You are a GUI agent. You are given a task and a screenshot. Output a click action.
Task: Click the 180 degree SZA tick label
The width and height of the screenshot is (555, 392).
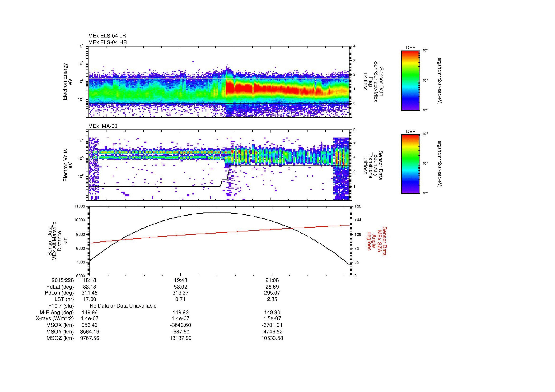358,206
